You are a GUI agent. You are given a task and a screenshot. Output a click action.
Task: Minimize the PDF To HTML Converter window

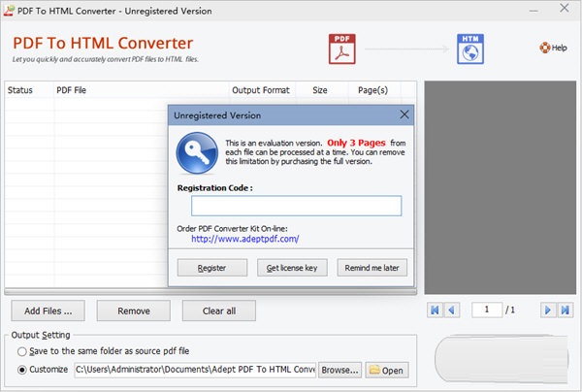coord(533,11)
